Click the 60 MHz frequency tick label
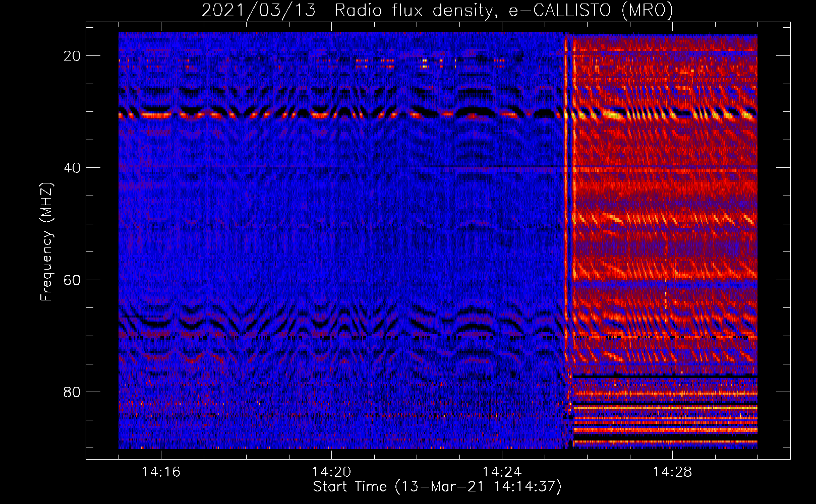The height and width of the screenshot is (504, 816). [72, 280]
